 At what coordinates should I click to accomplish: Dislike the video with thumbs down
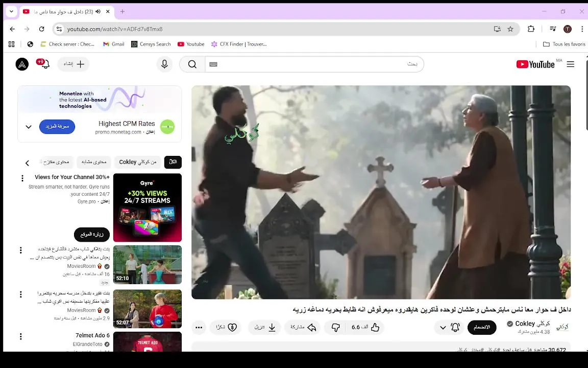336,328
